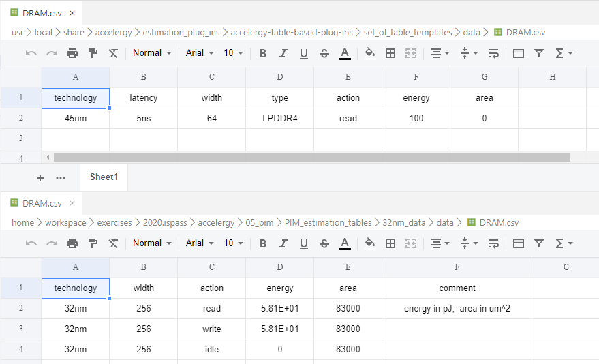Image resolution: width=599 pixels, height=364 pixels.
Task: Select the cell containing LPDDR4
Action: (x=279, y=119)
